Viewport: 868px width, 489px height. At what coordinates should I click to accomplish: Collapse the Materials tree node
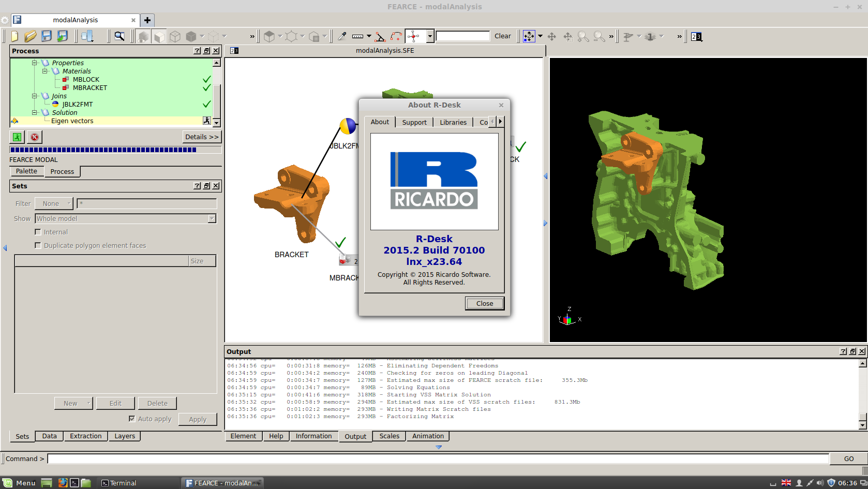coord(45,71)
